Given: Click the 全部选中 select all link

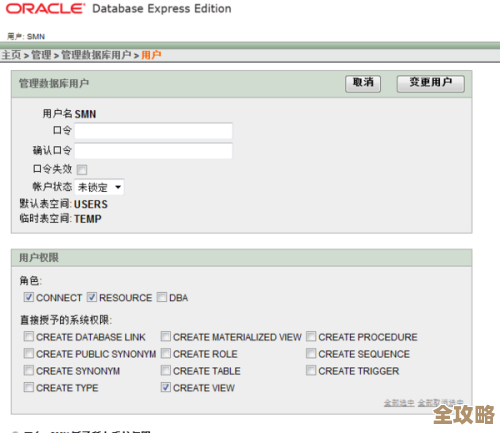Looking at the screenshot, I should (x=399, y=403).
